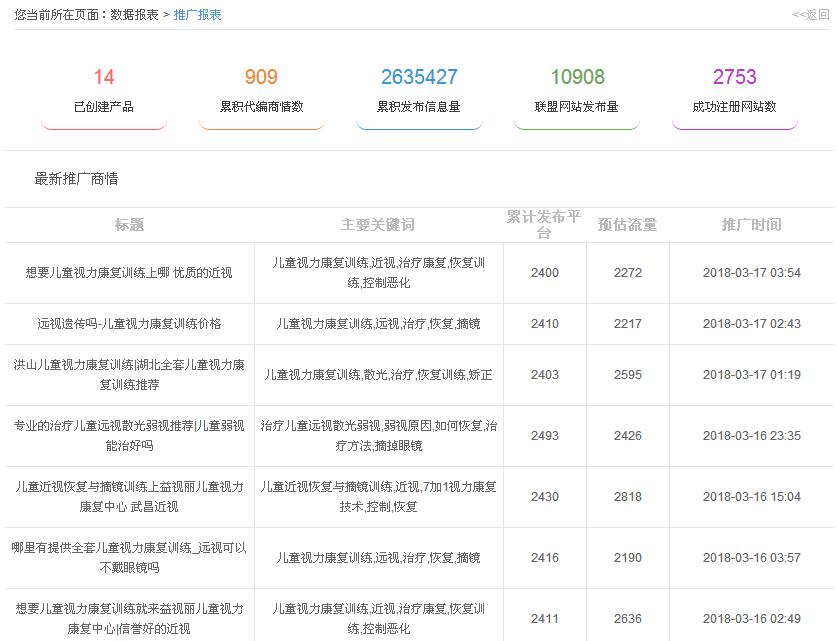Click keywords 儿童近视恢复与摘镜训练,近视,7加1
Screen dimensions: 837x641
(378, 496)
